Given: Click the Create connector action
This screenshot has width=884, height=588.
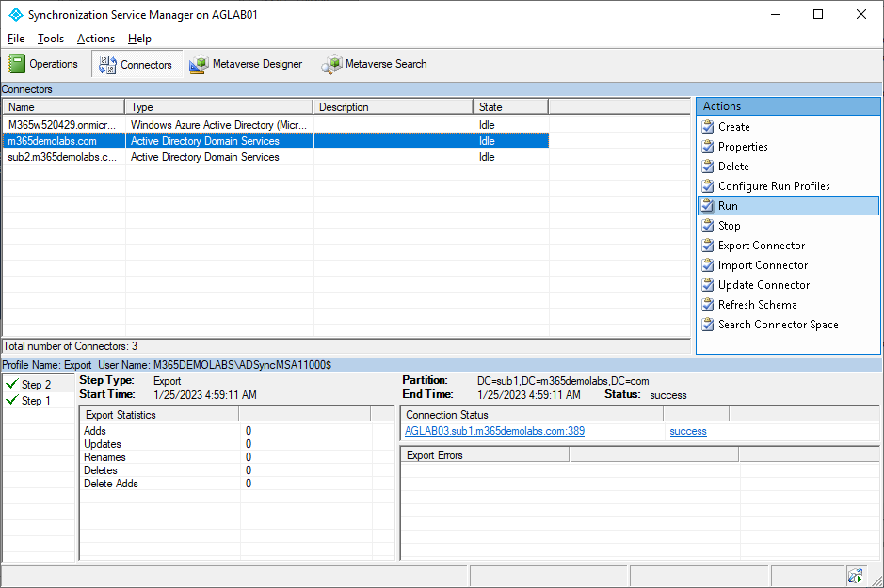Looking at the screenshot, I should click(733, 127).
